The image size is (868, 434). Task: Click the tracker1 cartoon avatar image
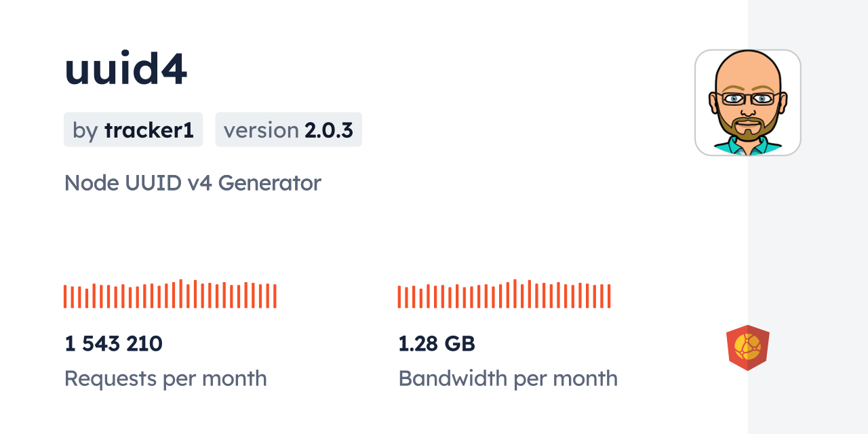(x=747, y=102)
